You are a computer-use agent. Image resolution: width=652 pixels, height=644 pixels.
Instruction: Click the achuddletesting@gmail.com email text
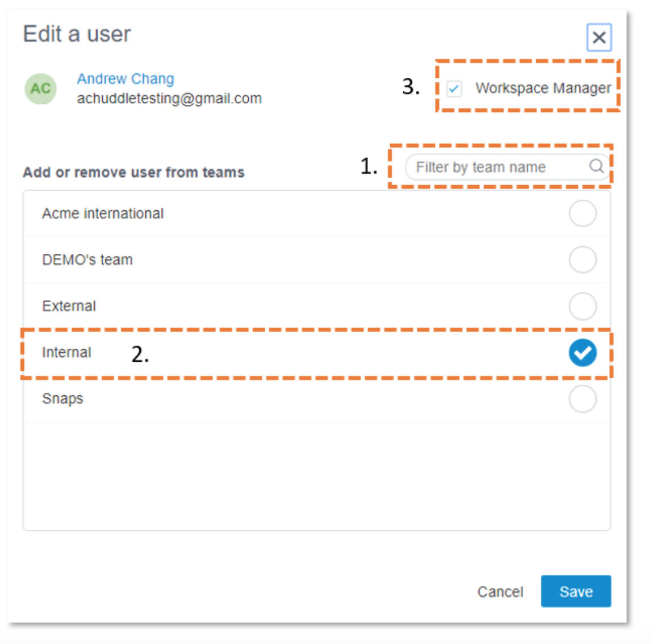[169, 99]
